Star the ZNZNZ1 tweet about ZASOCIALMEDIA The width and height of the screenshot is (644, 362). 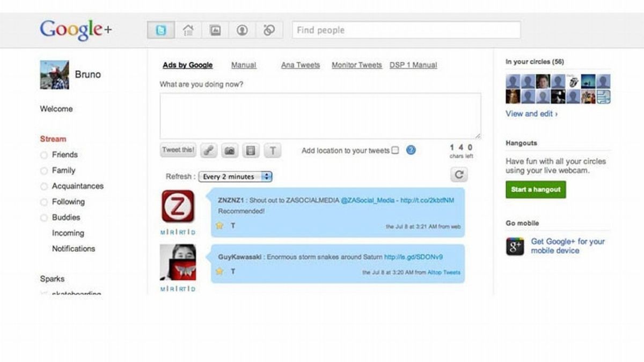(x=219, y=226)
